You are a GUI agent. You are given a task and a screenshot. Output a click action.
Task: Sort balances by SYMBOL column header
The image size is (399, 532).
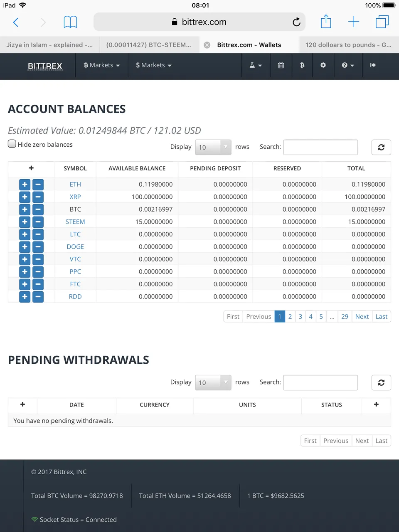(75, 168)
